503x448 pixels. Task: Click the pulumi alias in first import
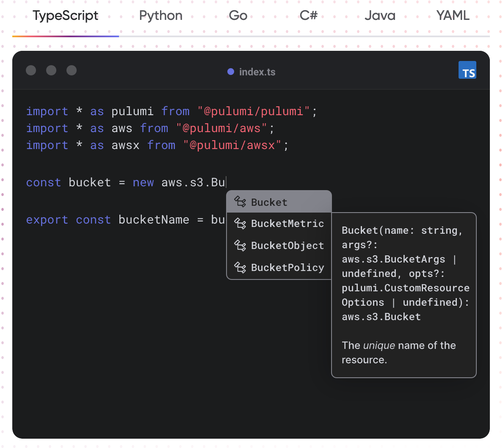tap(133, 111)
